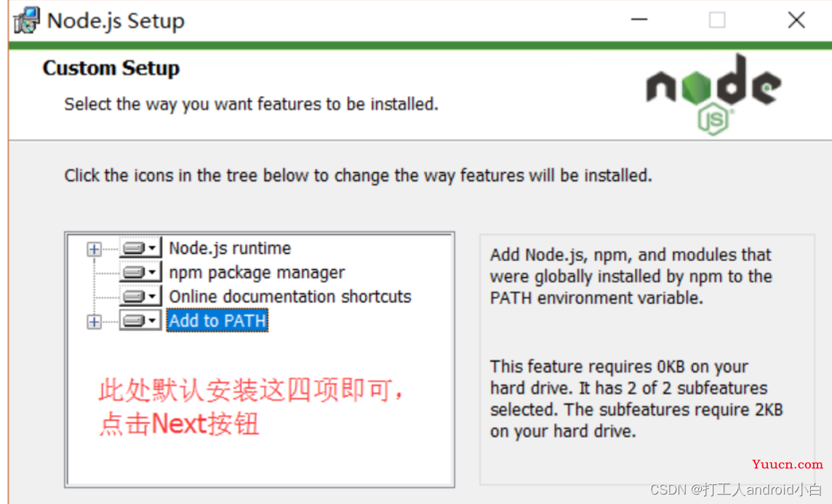Expand the Add to PATH tree node
Image resolution: width=832 pixels, height=504 pixels.
click(x=94, y=321)
